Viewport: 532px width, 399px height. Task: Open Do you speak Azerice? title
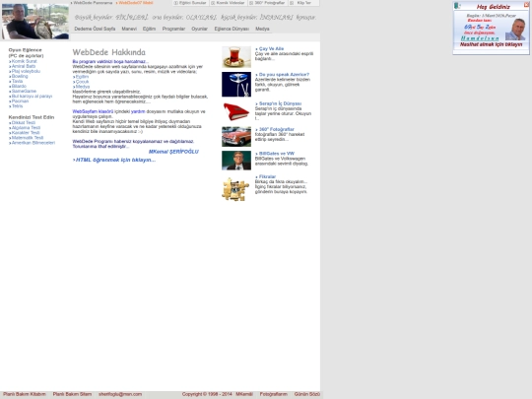pos(284,75)
